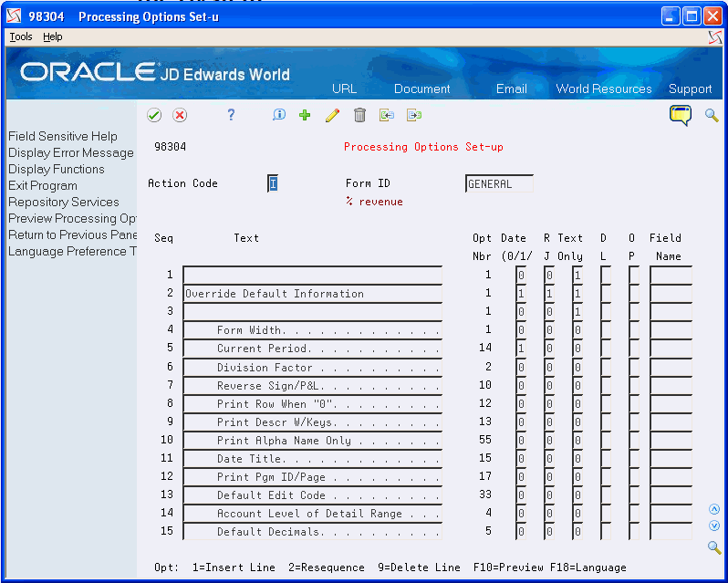Click Date field for Seq 3 row
Viewport: 728px width, 583px height.
(521, 312)
